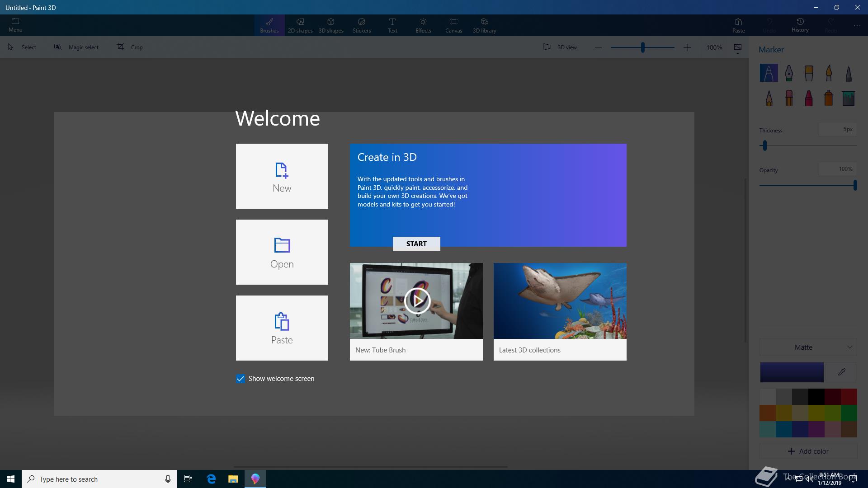This screenshot has width=868, height=488.
Task: Click the Opacity slider handle
Action: (x=855, y=185)
